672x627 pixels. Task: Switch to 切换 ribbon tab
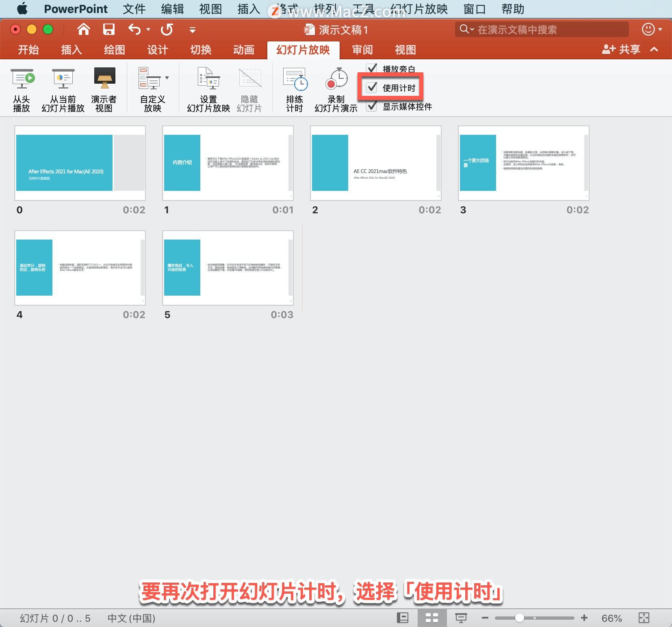[200, 50]
